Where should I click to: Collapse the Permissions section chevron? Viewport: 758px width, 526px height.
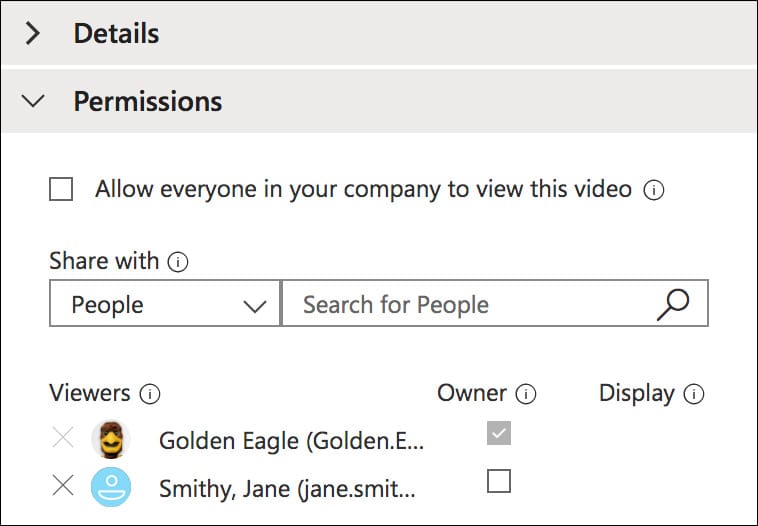[x=34, y=101]
